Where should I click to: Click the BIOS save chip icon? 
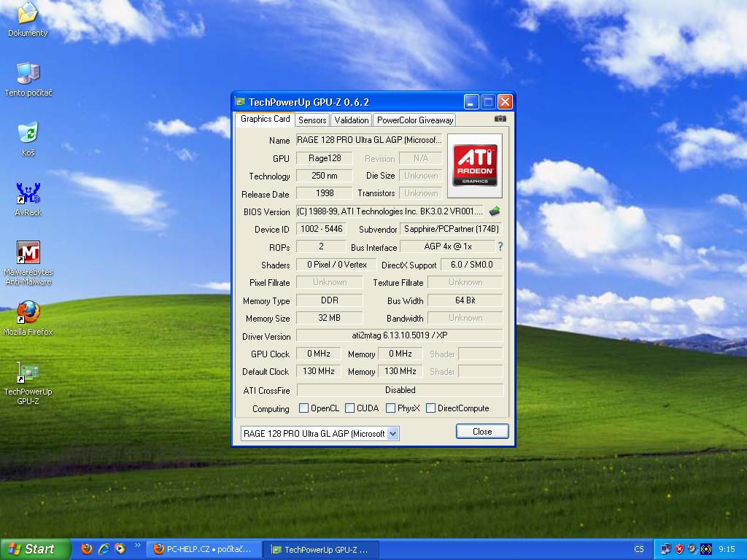495,211
